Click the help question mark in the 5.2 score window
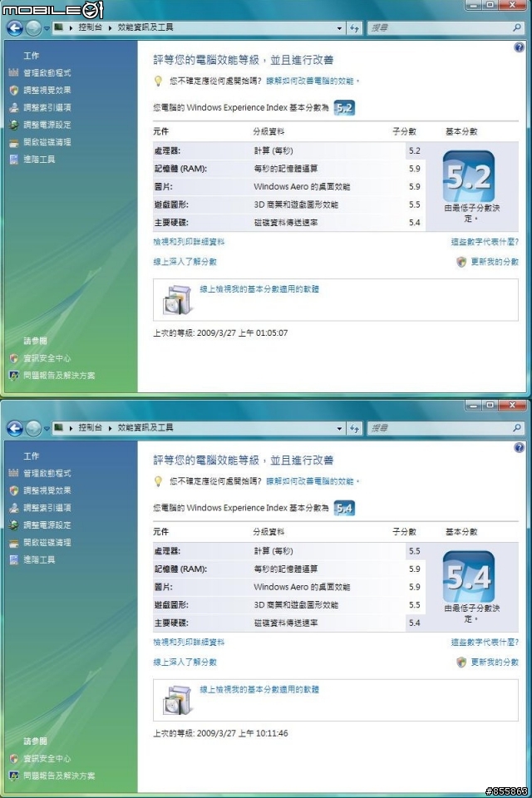 519,47
